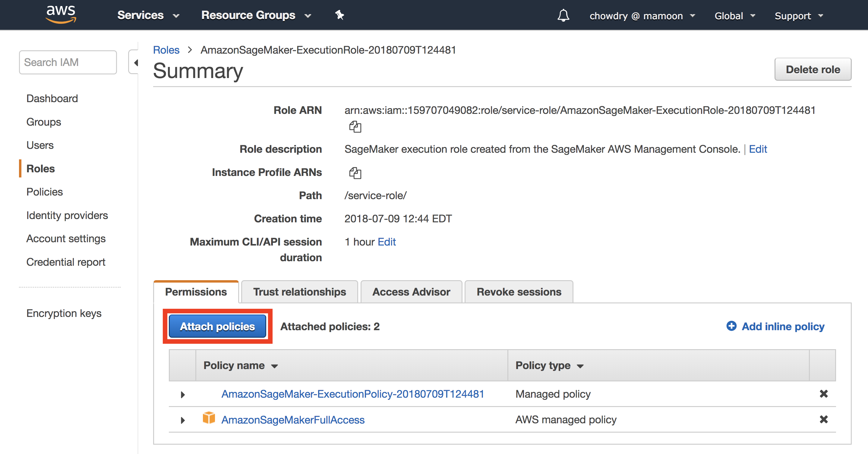This screenshot has height=454, width=868.
Task: Sort the table by Policy name
Action: point(241,365)
